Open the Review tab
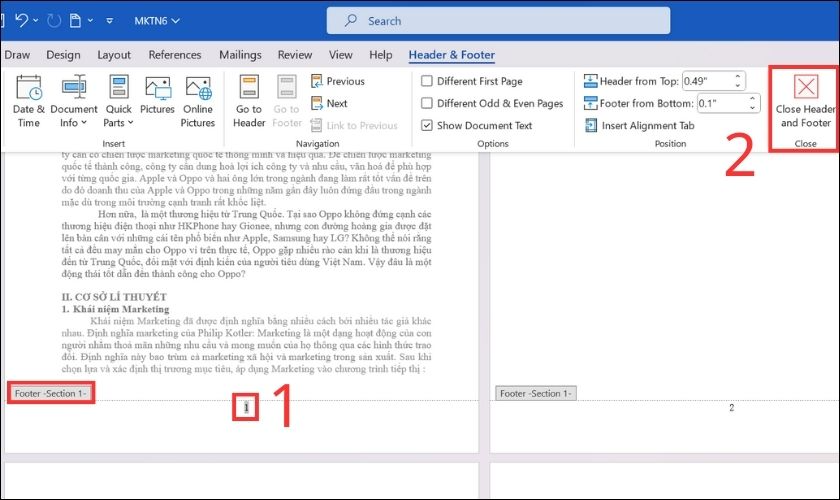The width and height of the screenshot is (840, 500). click(295, 55)
